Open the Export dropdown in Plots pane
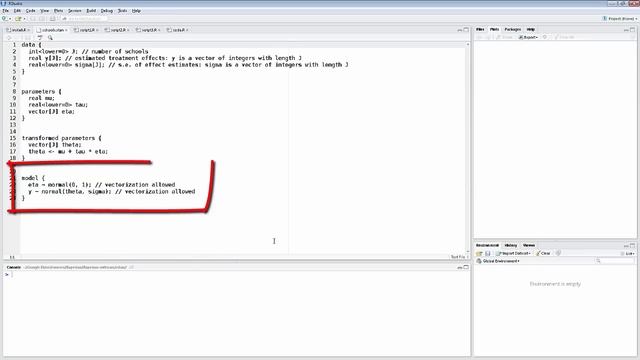 tap(528, 37)
